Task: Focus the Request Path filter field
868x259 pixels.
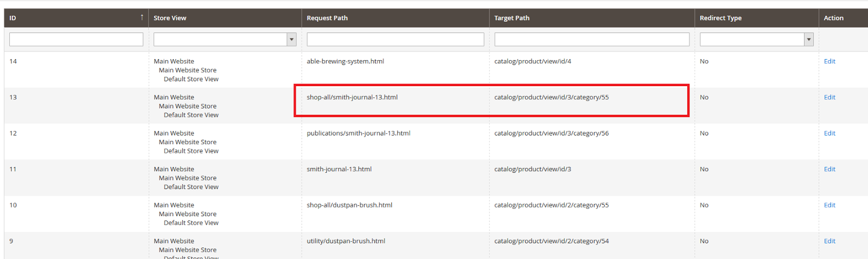Action: (395, 39)
